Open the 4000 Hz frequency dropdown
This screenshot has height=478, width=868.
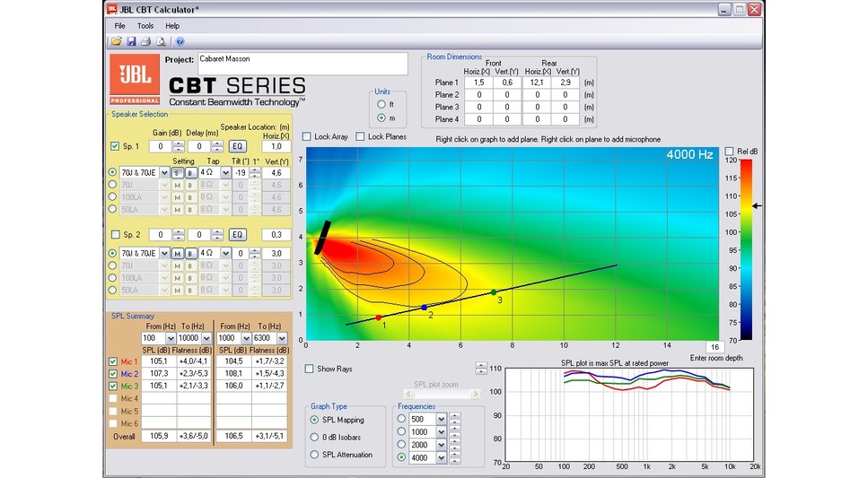click(441, 458)
